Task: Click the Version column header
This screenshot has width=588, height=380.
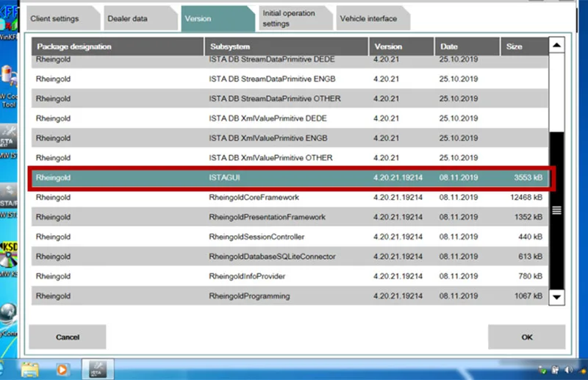Action: (401, 46)
